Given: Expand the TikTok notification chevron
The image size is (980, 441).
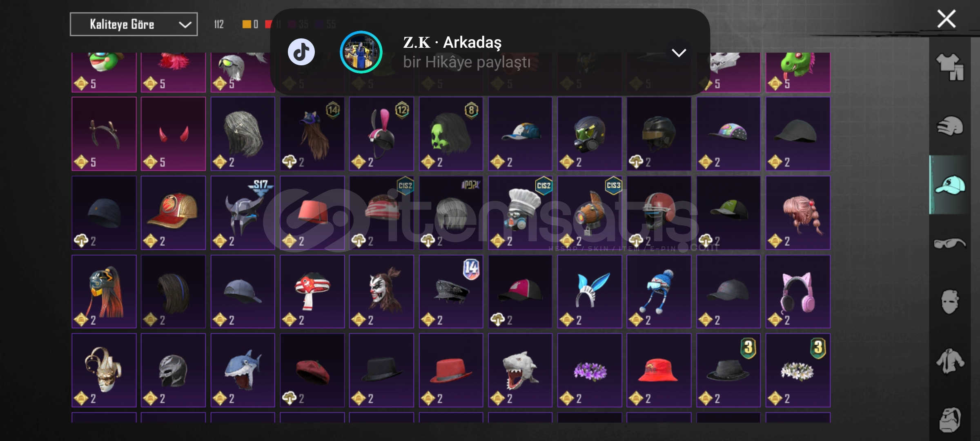Looking at the screenshot, I should pyautogui.click(x=679, y=53).
